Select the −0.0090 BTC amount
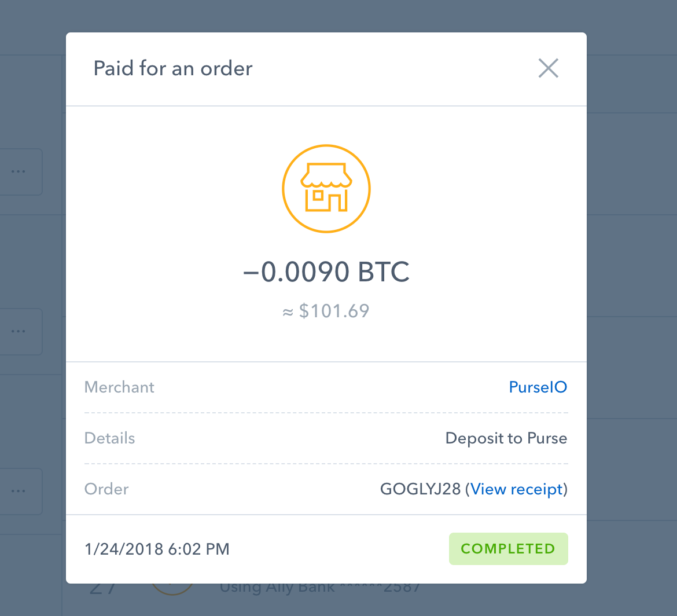Viewport: 677px width, 616px height. 326,271
